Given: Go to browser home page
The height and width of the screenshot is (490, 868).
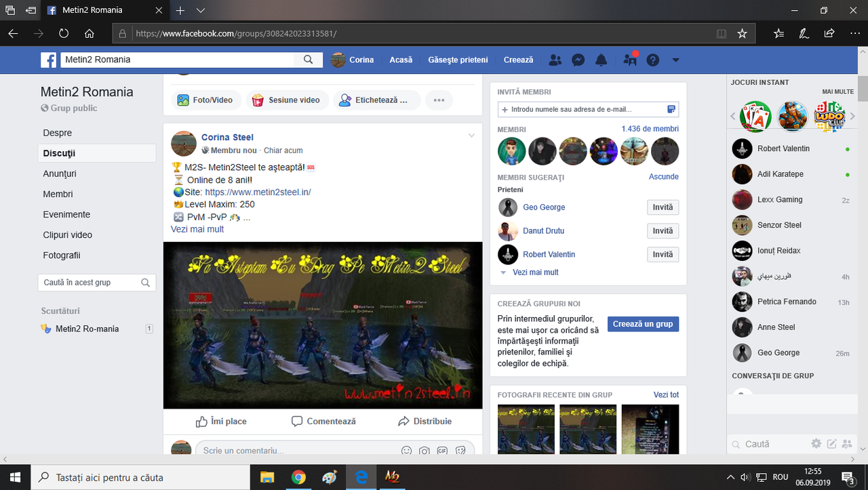Looking at the screenshot, I should pyautogui.click(x=89, y=33).
